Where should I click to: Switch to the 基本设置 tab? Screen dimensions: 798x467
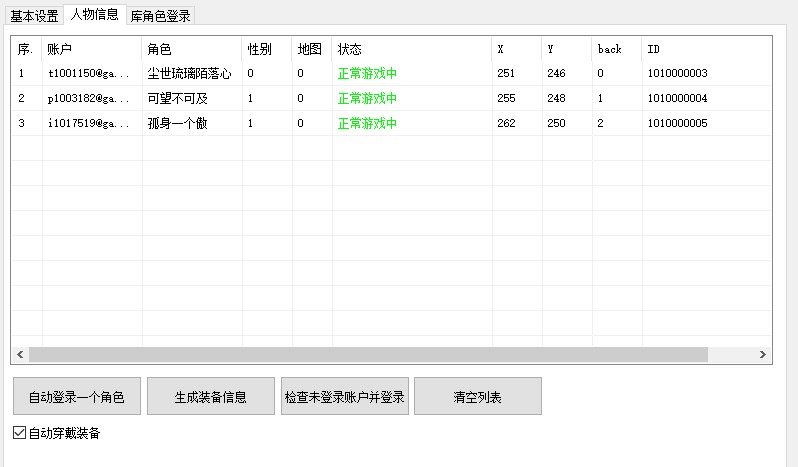tap(34, 16)
